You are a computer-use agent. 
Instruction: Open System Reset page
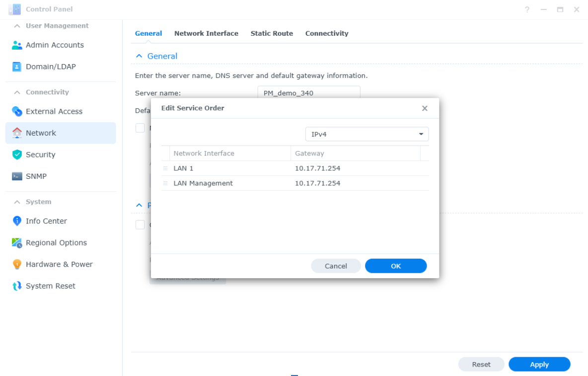click(x=61, y=286)
